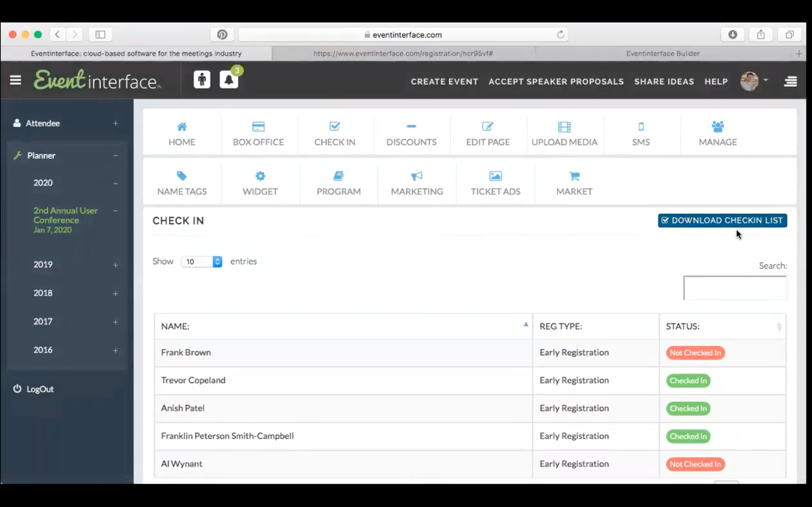Screen dimensions: 812x507
Task: Expand the 2019 events list
Action: (x=116, y=265)
